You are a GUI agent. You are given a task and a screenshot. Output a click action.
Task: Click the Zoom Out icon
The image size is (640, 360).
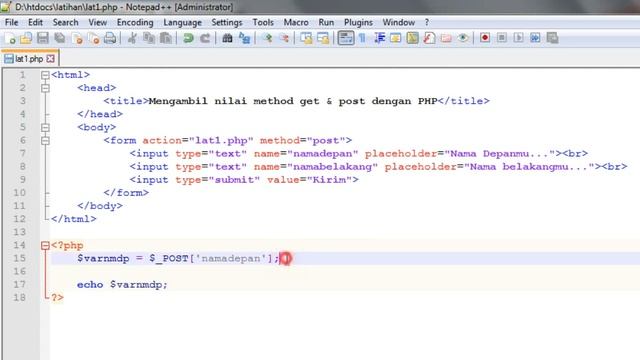click(284, 38)
